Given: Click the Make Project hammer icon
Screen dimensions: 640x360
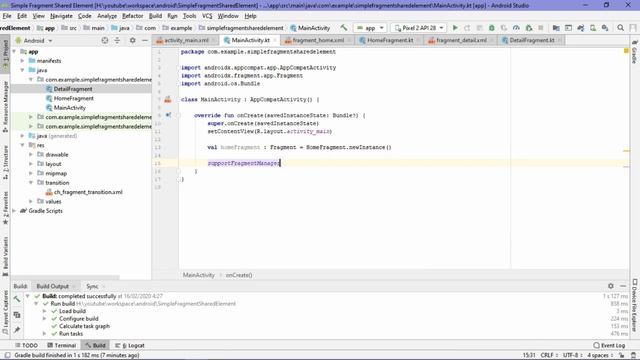Looking at the screenshot, I should (x=344, y=28).
